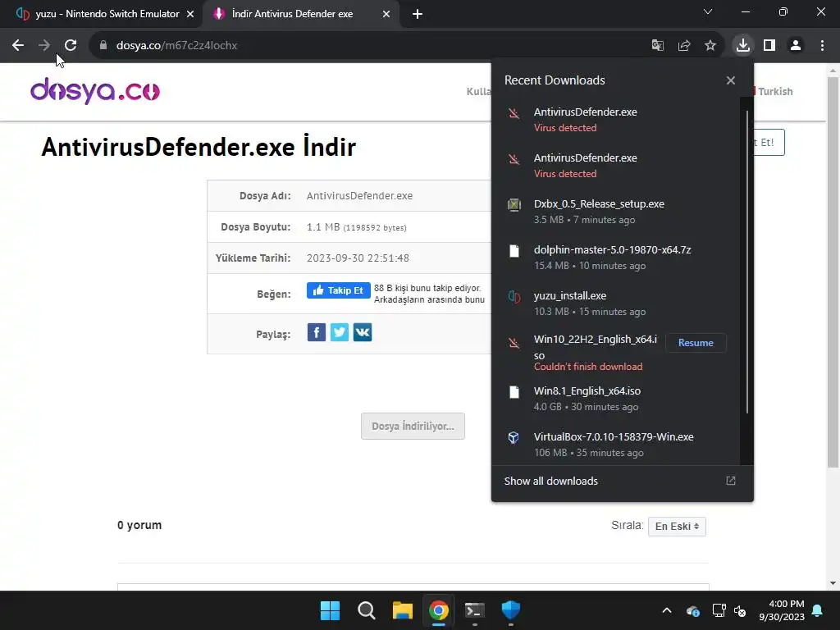
Task: Close the Recent Downloads popup
Action: pos(731,80)
